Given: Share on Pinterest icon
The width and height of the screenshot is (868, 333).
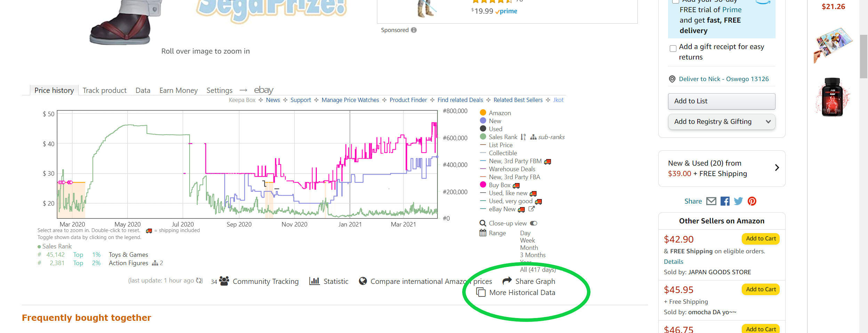Looking at the screenshot, I should (x=752, y=201).
